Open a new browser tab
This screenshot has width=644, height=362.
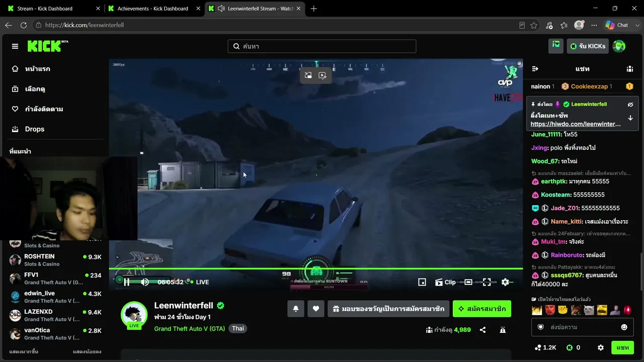(314, 9)
